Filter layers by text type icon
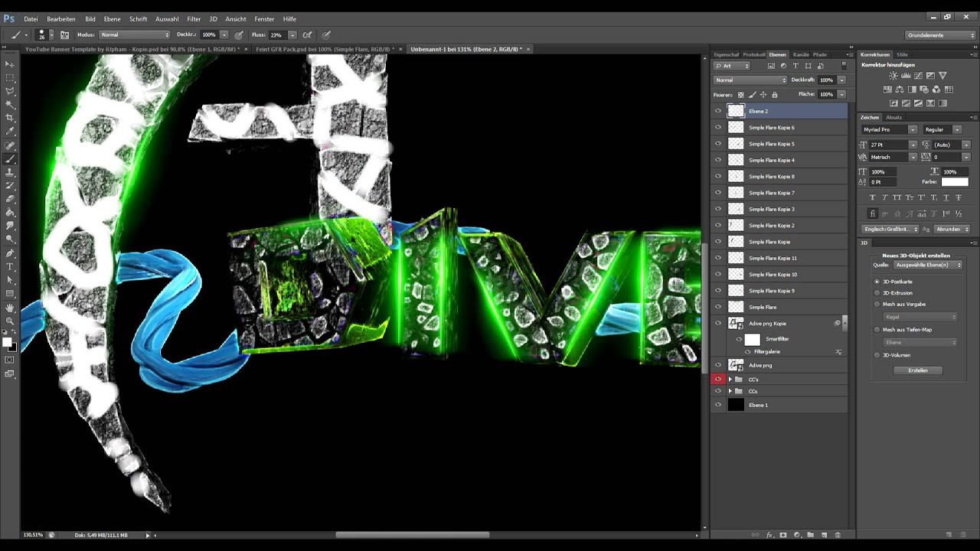 point(795,66)
